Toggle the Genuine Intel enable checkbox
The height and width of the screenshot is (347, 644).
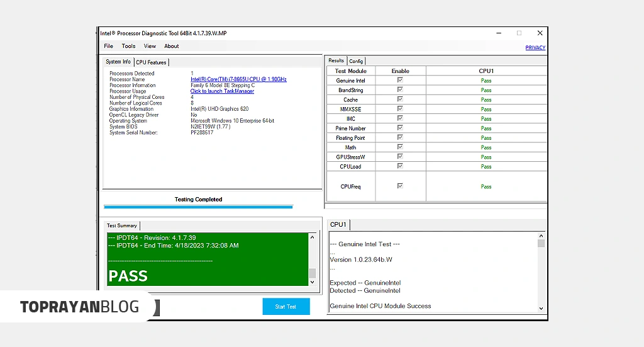click(x=400, y=80)
